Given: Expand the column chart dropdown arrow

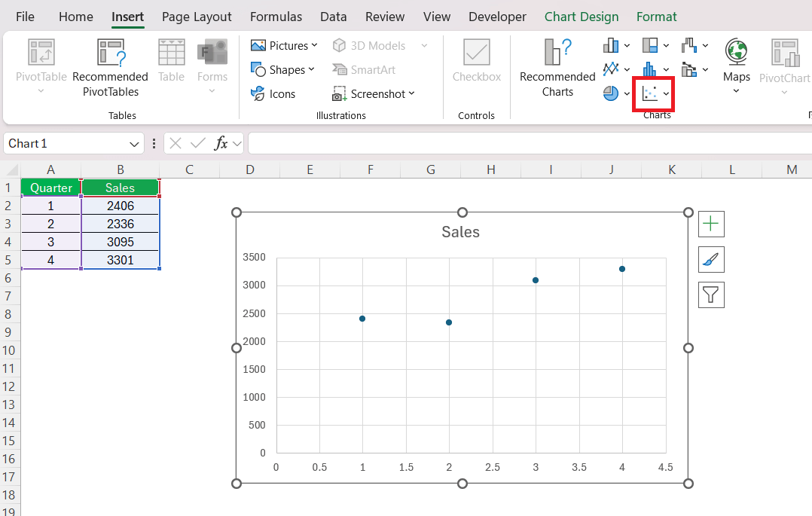Looking at the screenshot, I should 627,46.
